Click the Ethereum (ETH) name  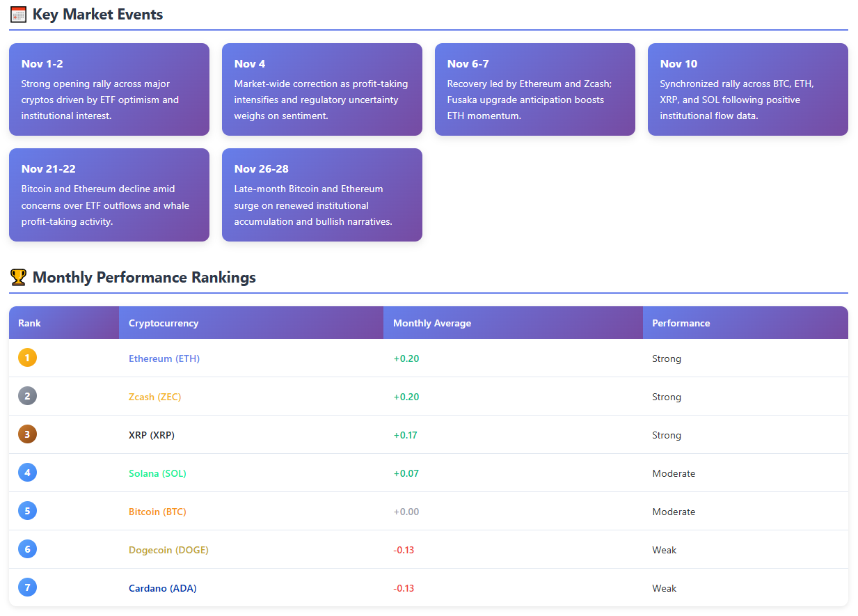tap(164, 358)
